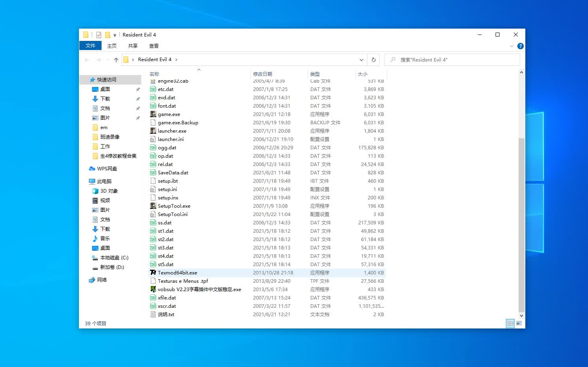Screen dimensions: 588x367
Task: Click the 网络 network icon
Action: point(92,280)
